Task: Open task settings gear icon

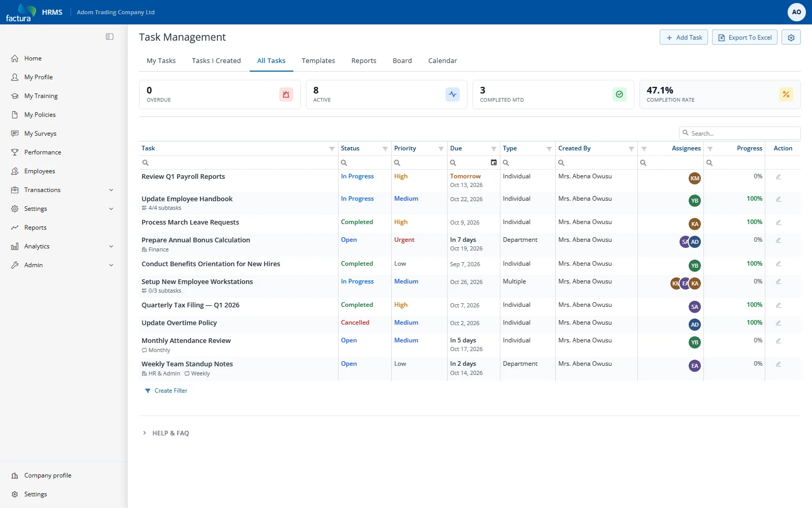Action: click(x=791, y=38)
